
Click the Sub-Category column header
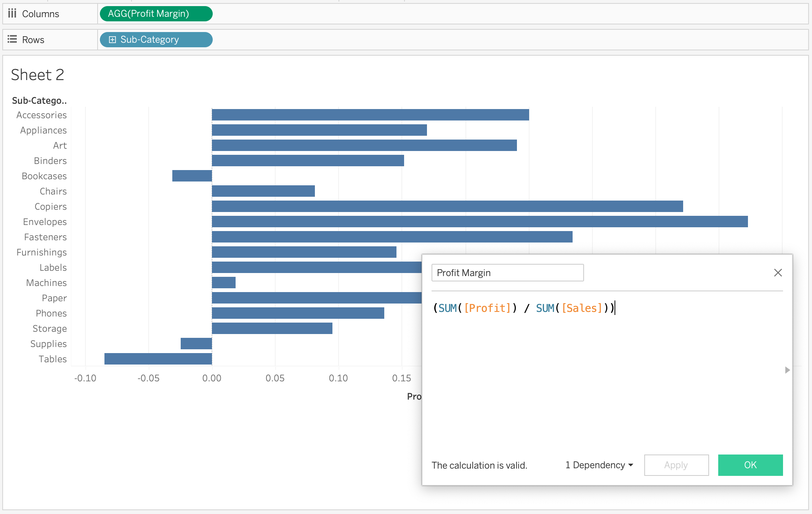pyautogui.click(x=39, y=101)
